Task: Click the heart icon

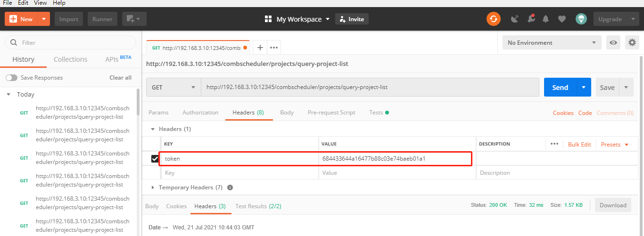Action: (x=561, y=19)
